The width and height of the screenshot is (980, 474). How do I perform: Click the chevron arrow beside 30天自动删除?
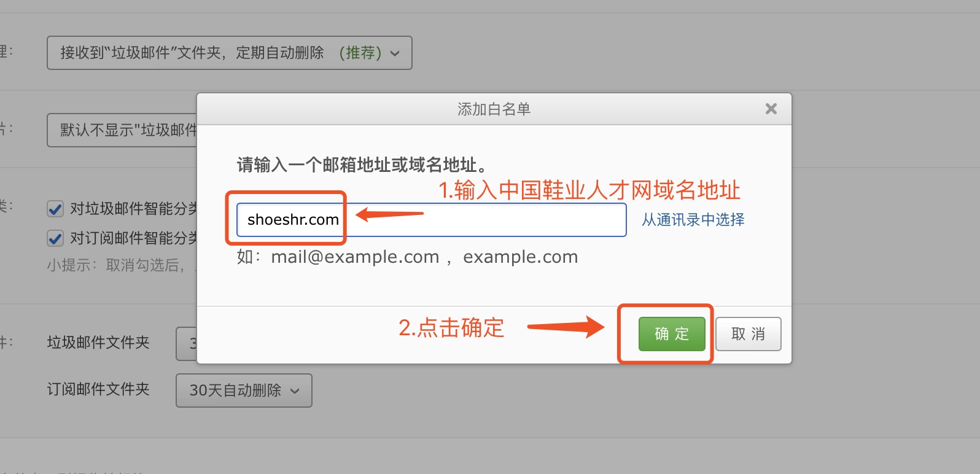click(x=295, y=391)
